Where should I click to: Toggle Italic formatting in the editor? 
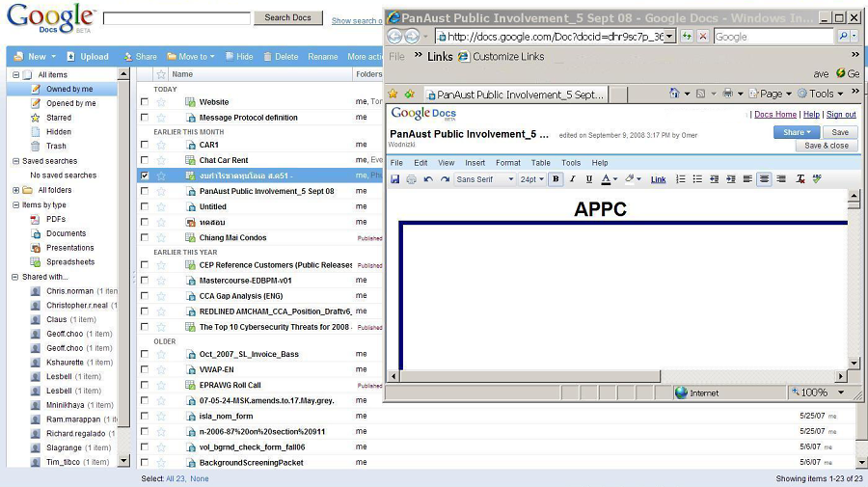pos(572,179)
